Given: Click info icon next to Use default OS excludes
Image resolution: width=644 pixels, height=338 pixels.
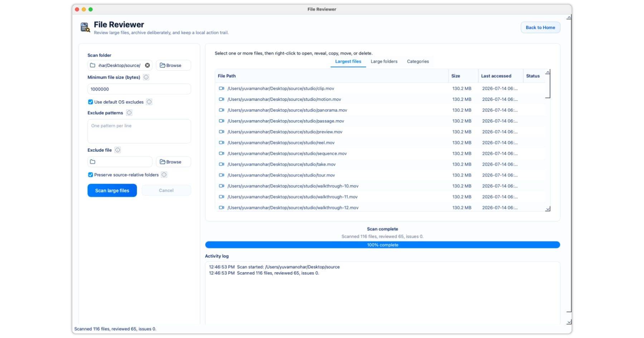Looking at the screenshot, I should (x=149, y=102).
